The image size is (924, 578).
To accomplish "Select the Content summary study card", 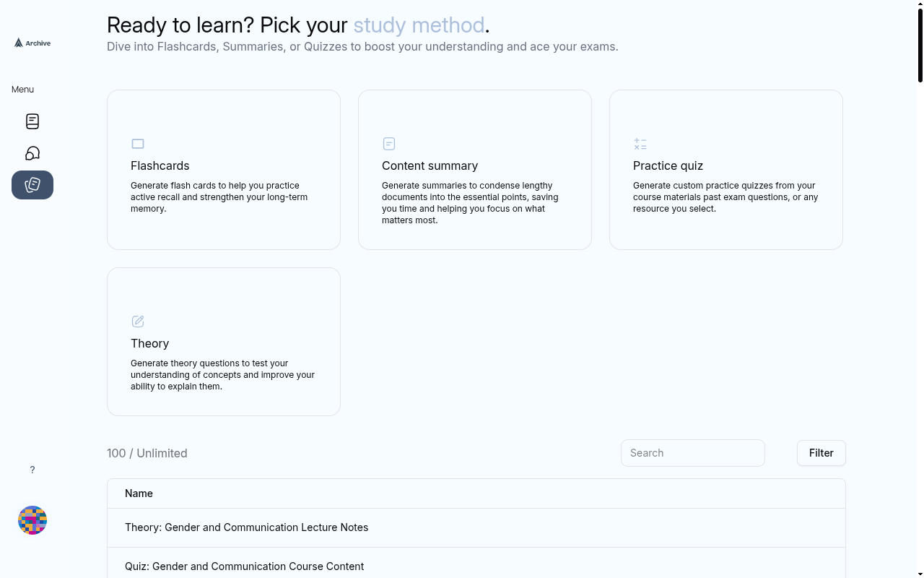I will (474, 170).
